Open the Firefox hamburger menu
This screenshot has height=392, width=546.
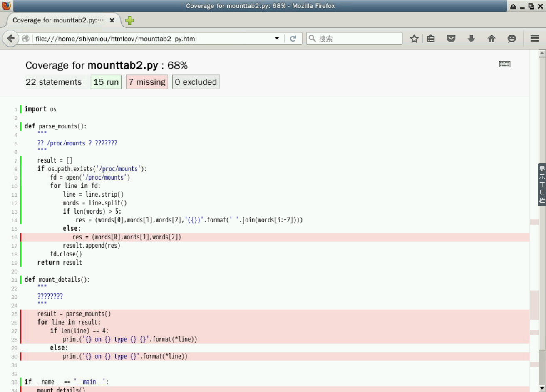click(x=535, y=38)
